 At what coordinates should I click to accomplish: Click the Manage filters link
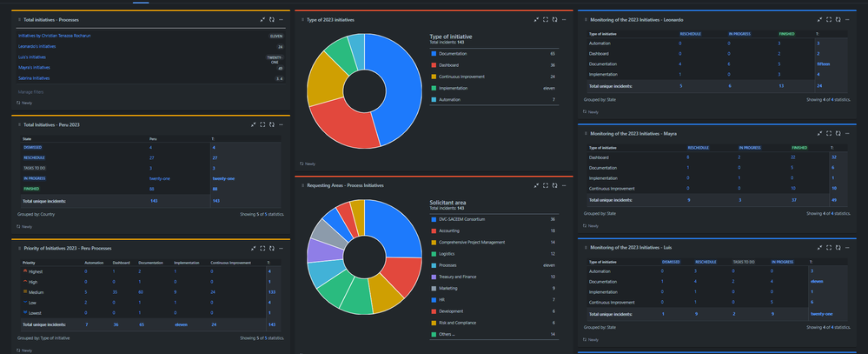(x=31, y=92)
